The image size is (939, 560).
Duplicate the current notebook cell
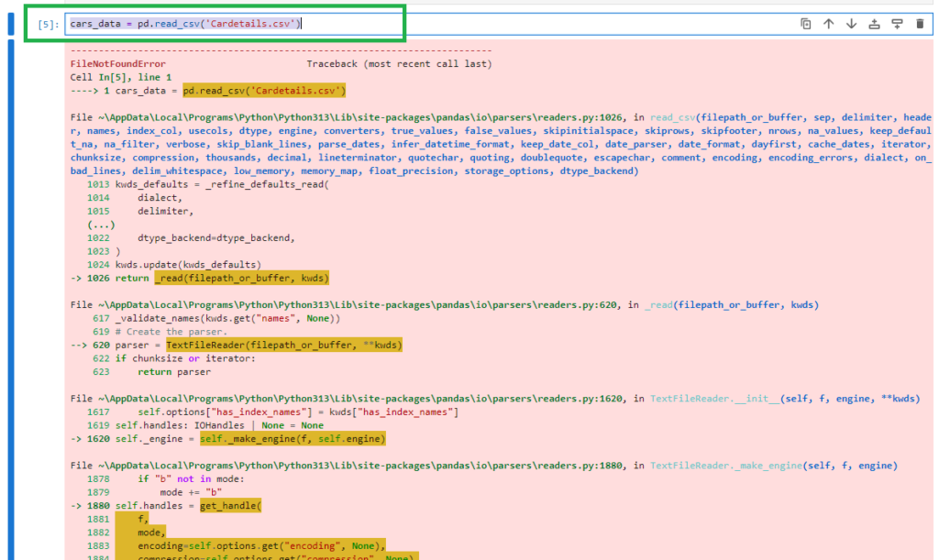[x=806, y=24]
